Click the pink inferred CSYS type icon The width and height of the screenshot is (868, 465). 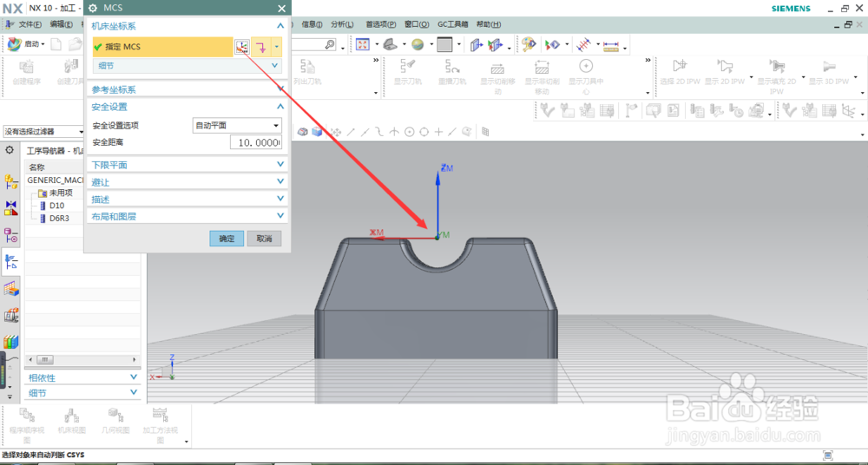pos(260,48)
